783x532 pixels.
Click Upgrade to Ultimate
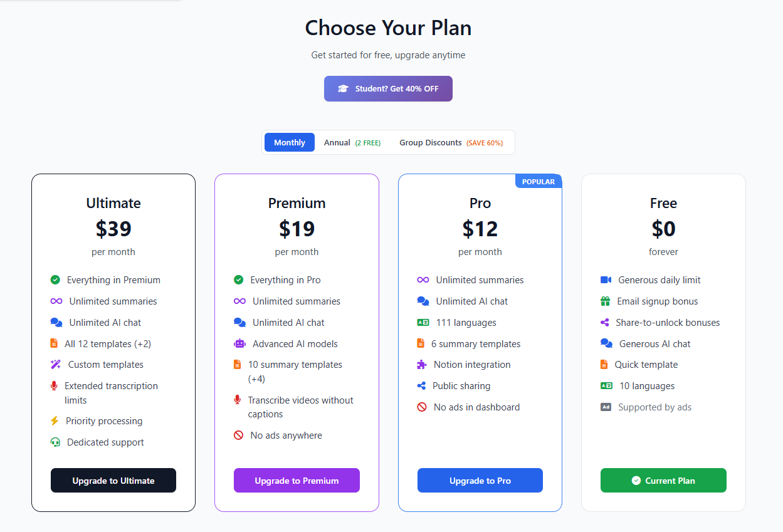(x=113, y=480)
